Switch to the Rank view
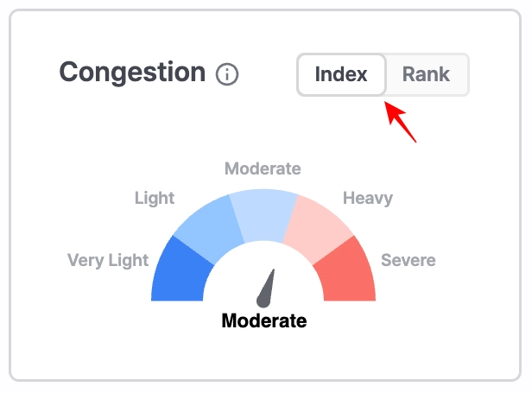 426,74
